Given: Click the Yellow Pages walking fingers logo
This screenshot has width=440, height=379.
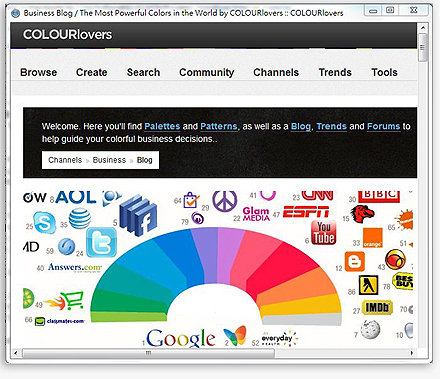Looking at the screenshot, I should [368, 285].
